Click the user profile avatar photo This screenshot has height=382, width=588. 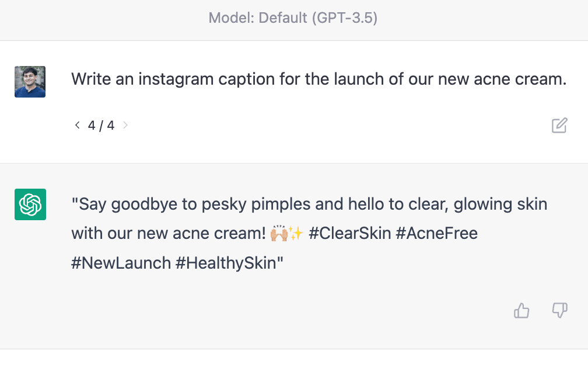click(30, 82)
